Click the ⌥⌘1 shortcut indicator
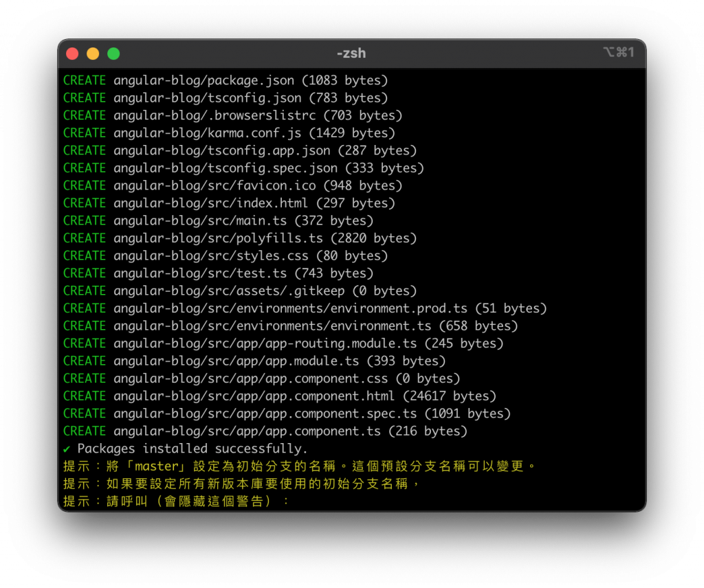The width and height of the screenshot is (704, 588). coord(619,52)
